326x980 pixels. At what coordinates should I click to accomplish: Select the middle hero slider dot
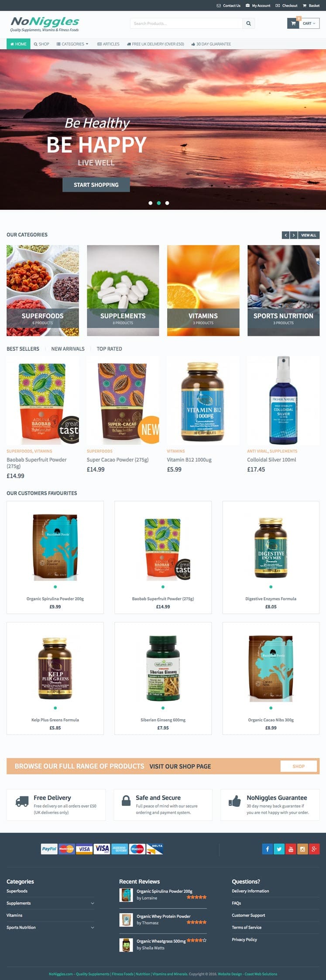[x=159, y=203]
